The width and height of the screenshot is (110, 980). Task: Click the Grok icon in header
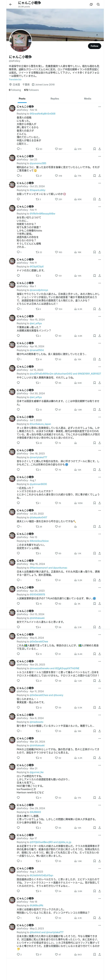pos(91,5)
